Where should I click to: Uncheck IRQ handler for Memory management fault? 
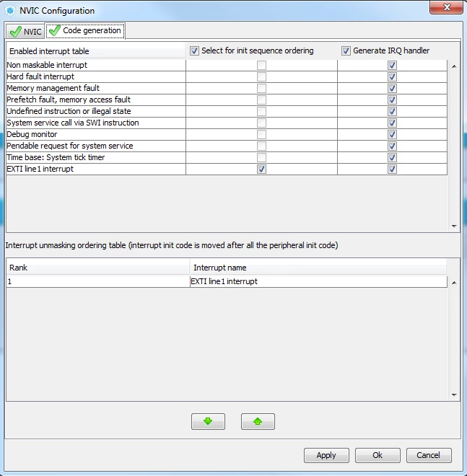coord(392,88)
